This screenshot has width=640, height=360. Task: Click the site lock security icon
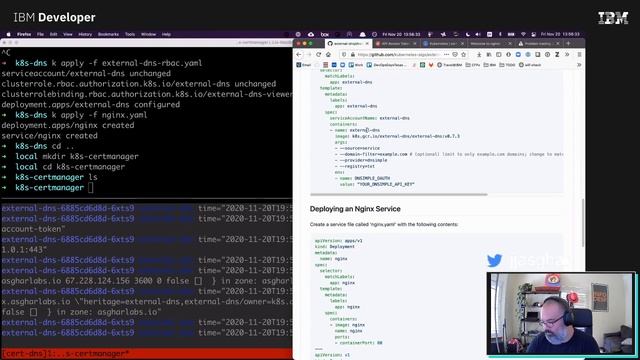tap(353, 55)
